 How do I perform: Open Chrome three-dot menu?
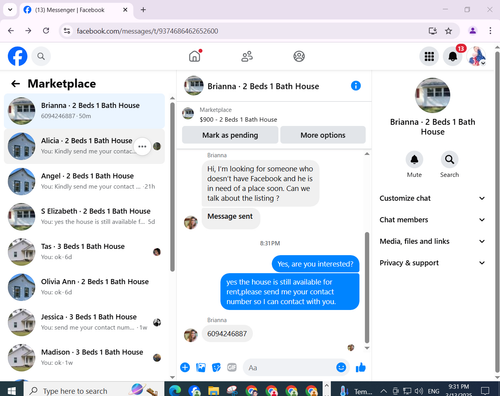pos(490,31)
